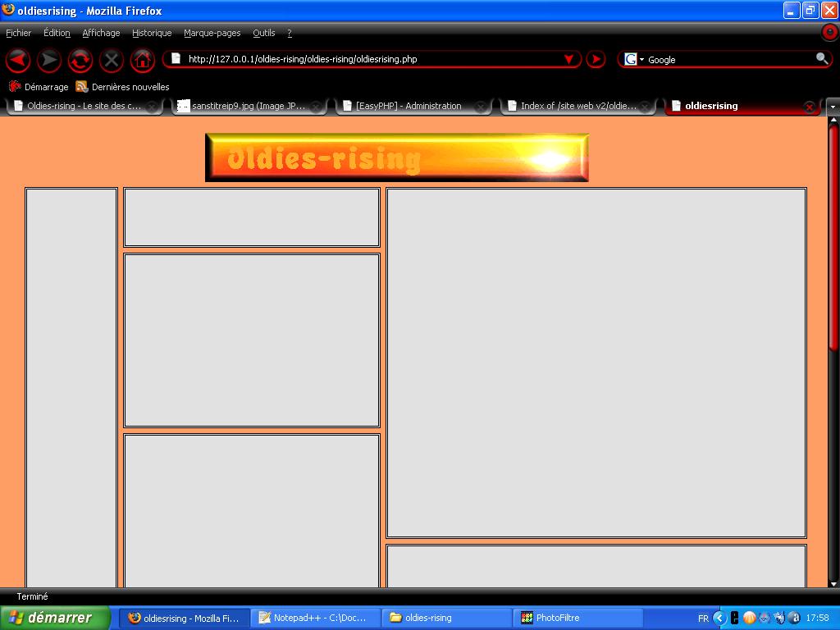The image size is (840, 630).
Task: Click inside the URL address field
Action: click(x=372, y=59)
